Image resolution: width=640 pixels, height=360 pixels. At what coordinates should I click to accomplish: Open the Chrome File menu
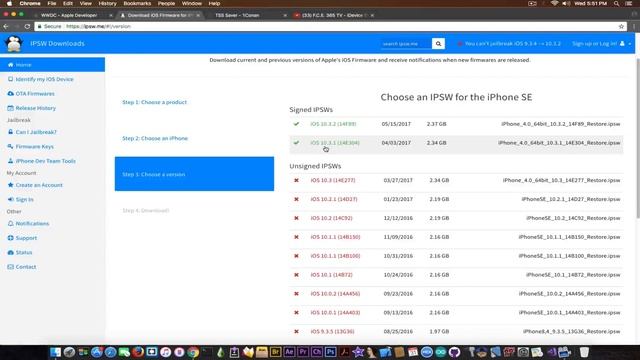[52, 3]
